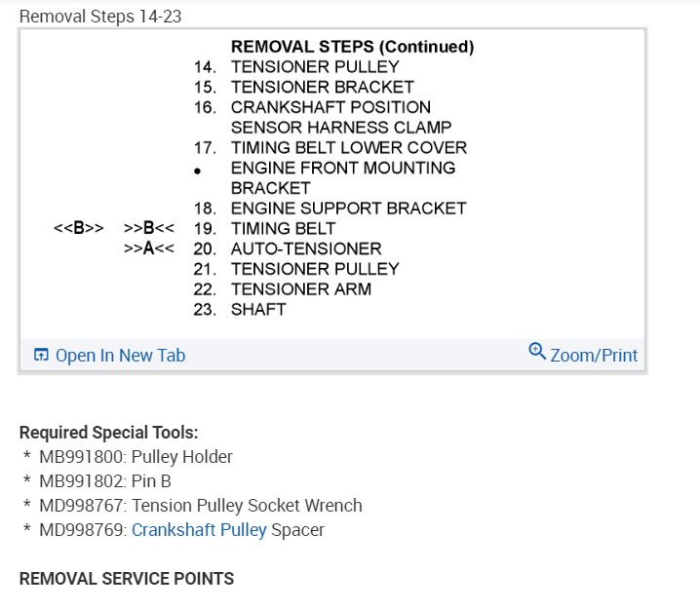
Task: Click the 'Removal Steps 14-23' caption
Action: tap(100, 17)
